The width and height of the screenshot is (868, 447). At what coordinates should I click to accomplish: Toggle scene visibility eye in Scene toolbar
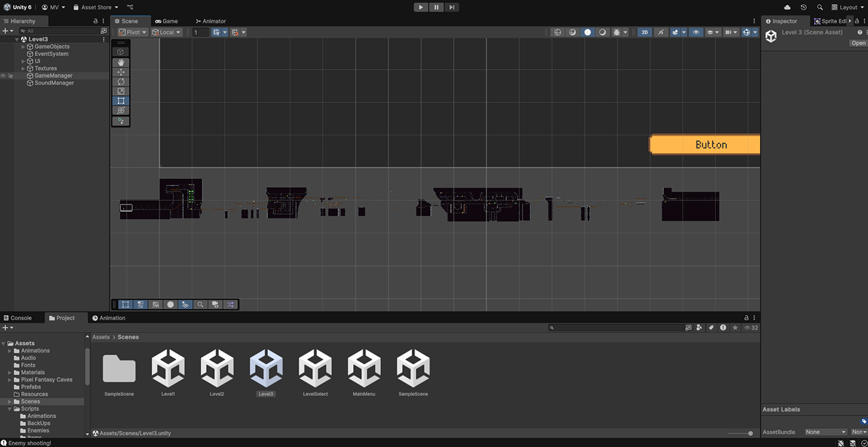(x=696, y=32)
